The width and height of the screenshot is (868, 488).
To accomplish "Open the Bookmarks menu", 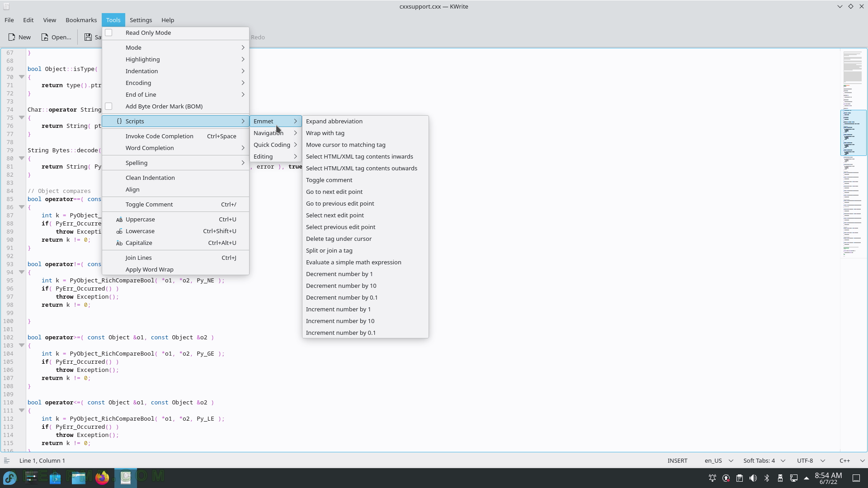I will (x=81, y=20).
